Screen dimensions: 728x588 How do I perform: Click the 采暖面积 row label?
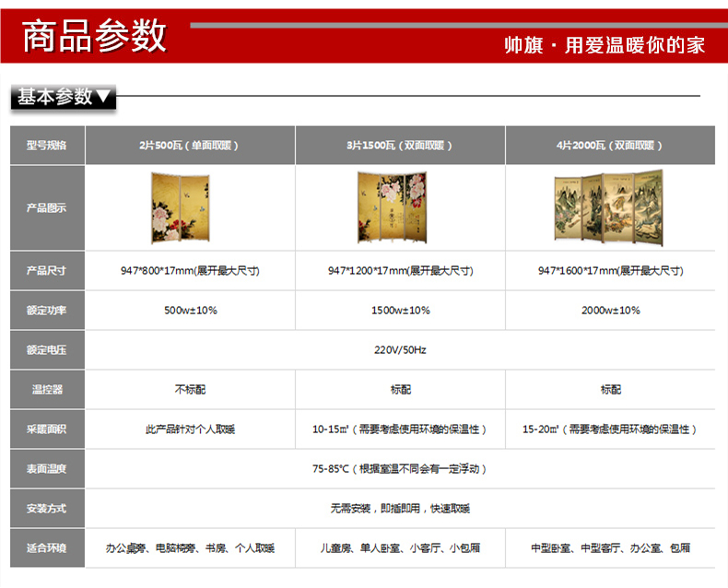click(x=47, y=429)
